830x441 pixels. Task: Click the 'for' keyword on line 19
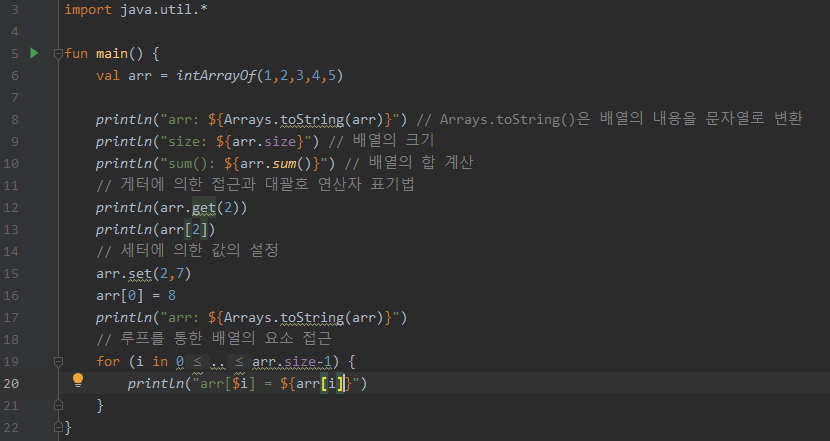tap(108, 362)
